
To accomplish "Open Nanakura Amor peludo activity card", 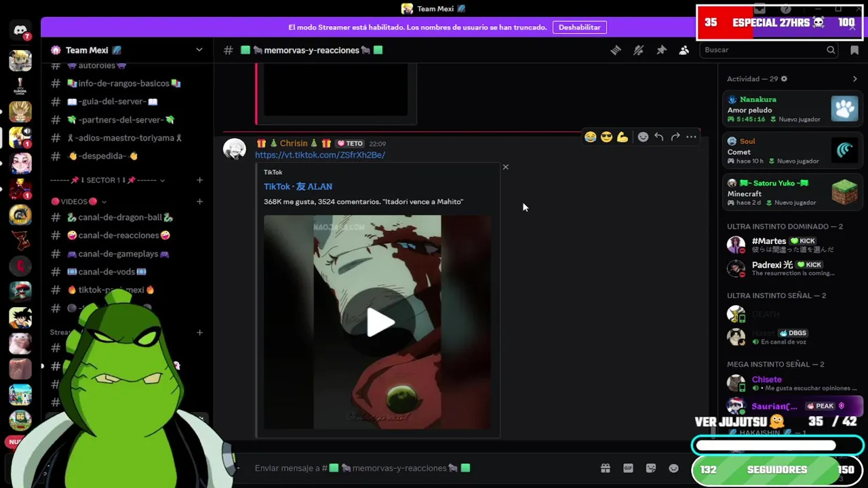I will coord(792,108).
